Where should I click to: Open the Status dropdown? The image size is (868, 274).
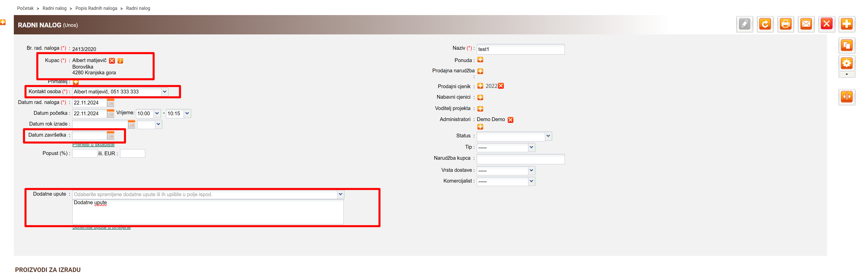coord(548,136)
